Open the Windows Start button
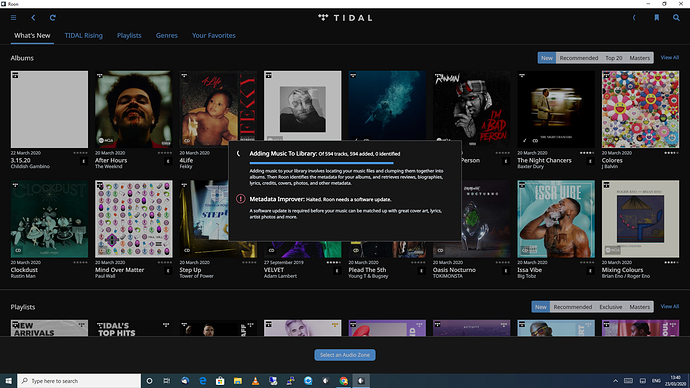Viewport: 690px width, 388px height. click(8, 381)
